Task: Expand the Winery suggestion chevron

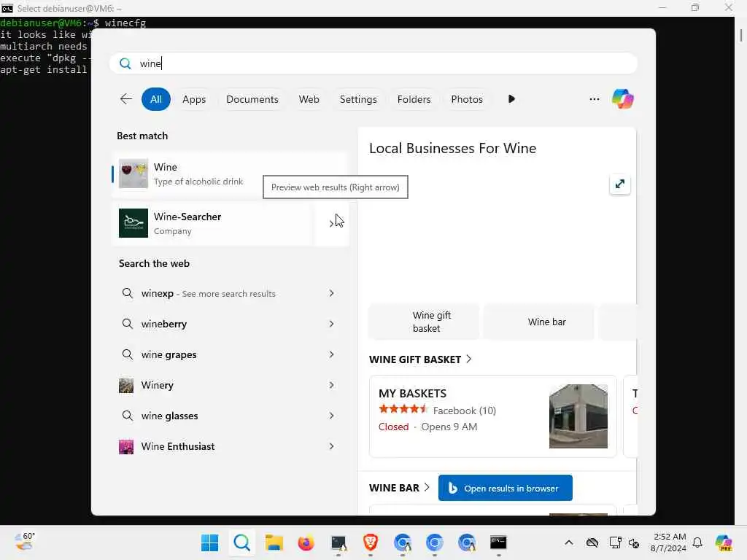Action: pyautogui.click(x=332, y=385)
